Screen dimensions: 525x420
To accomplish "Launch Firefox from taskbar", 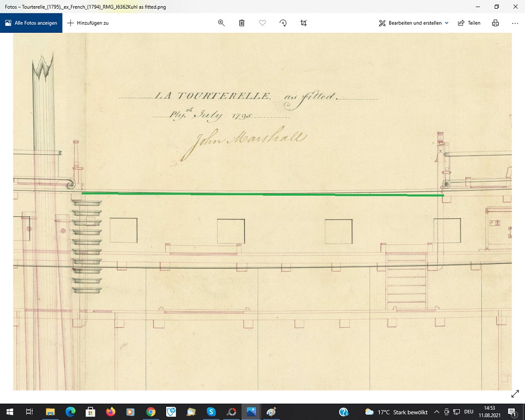I will pos(111,412).
